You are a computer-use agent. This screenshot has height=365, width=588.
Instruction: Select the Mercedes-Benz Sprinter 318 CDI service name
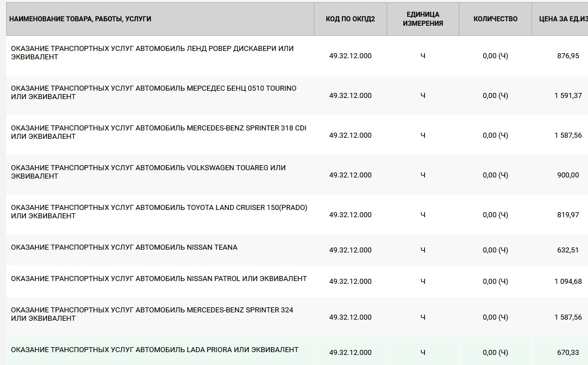[159, 132]
